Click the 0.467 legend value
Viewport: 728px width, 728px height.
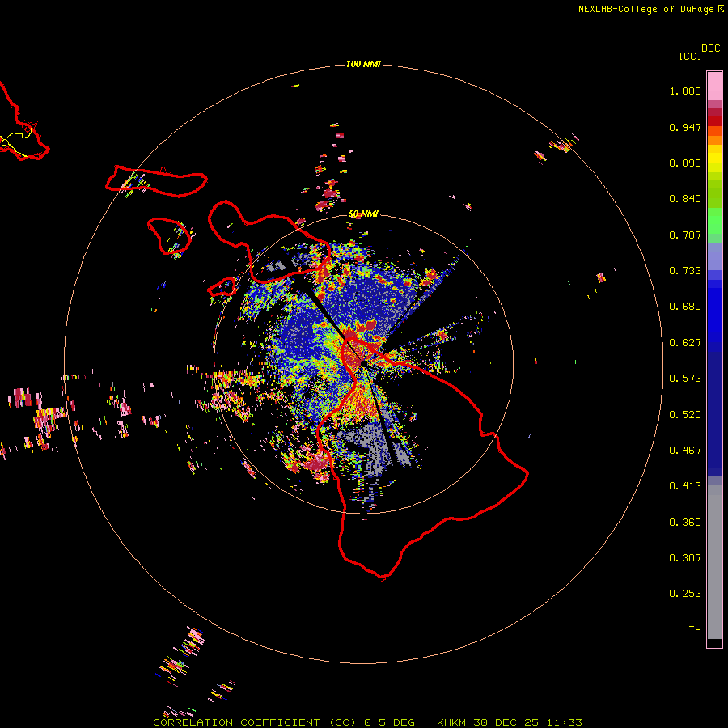pos(685,451)
